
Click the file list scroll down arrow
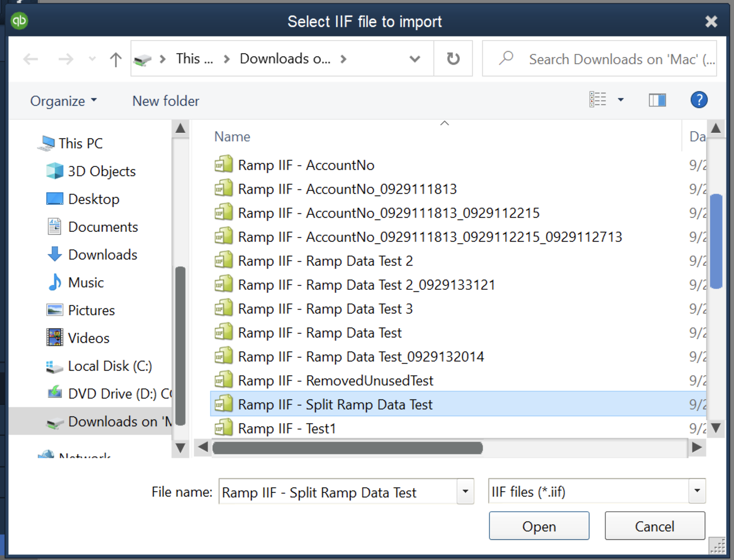pos(716,428)
